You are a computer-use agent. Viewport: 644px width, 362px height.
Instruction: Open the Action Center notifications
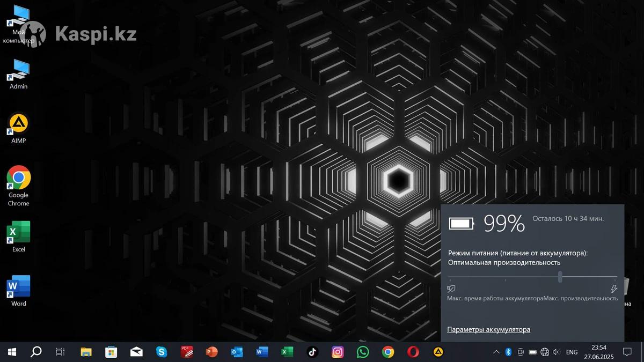(627, 352)
